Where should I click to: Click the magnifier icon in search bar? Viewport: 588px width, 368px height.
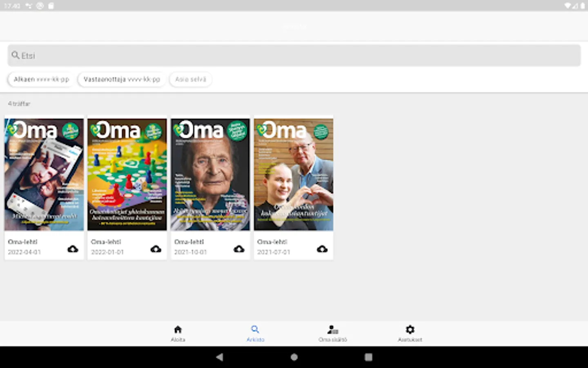tap(16, 55)
